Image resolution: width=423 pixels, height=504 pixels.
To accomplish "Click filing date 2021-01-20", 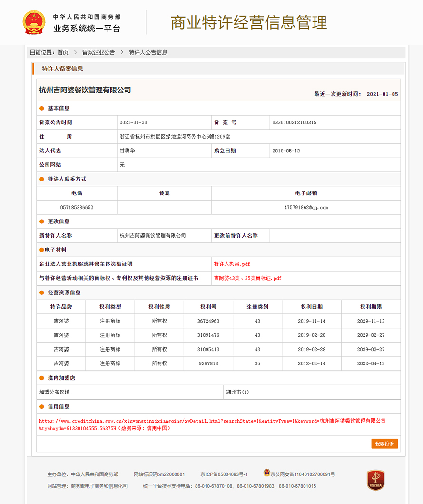I will [133, 122].
